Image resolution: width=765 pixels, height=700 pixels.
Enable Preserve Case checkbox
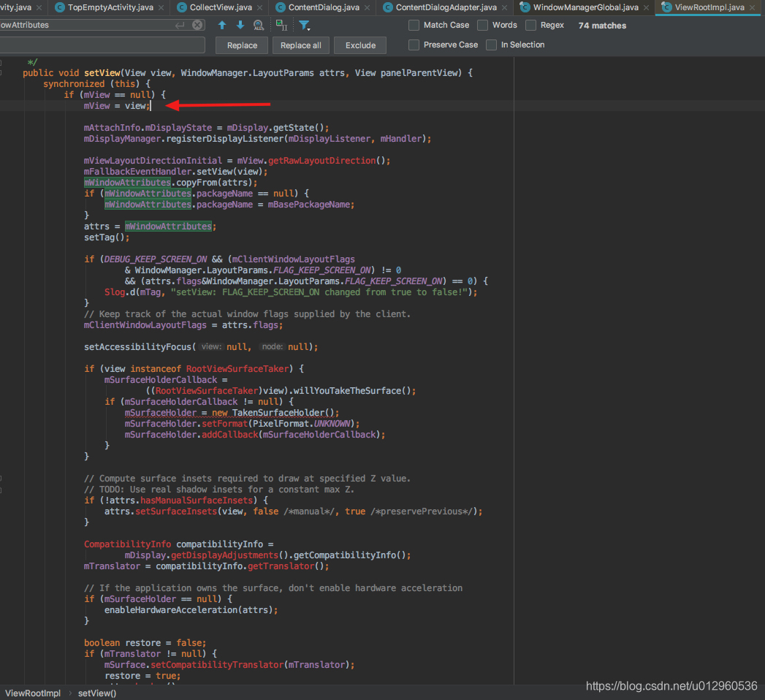[x=414, y=45]
